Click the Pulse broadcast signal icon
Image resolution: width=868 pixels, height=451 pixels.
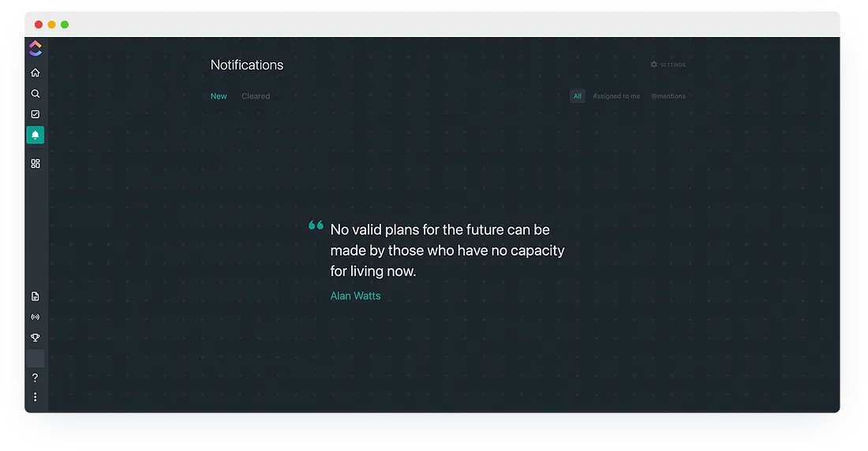(35, 317)
